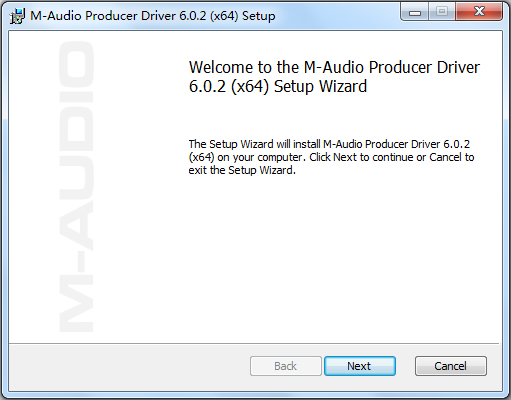Image resolution: width=511 pixels, height=400 pixels.
Task: Click the line 'exit the Setup Wizard.'
Action: point(242,170)
